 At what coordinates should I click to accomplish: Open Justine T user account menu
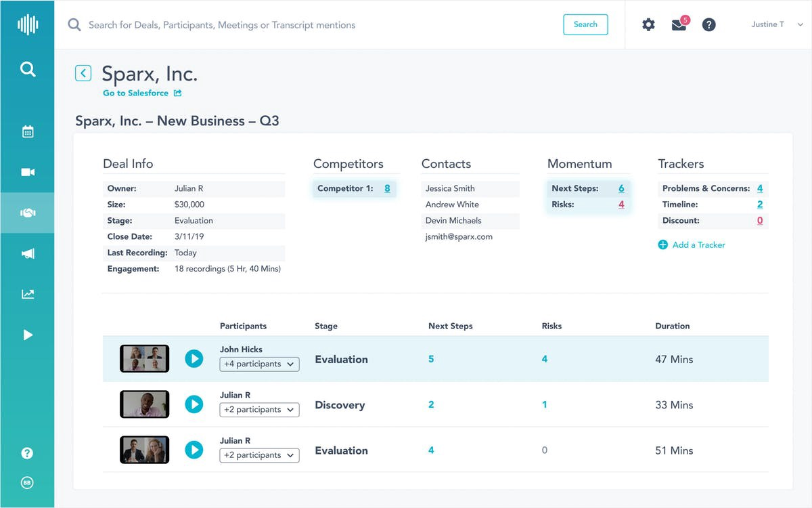coord(775,24)
